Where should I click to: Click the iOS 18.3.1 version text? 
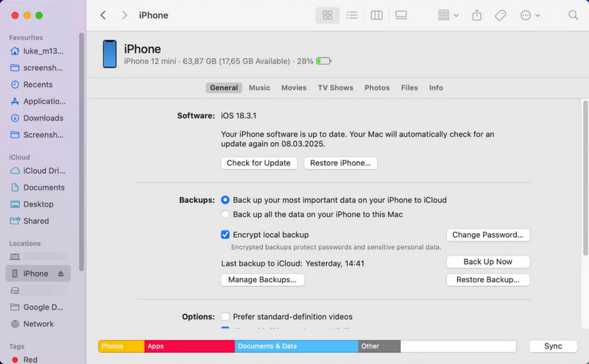click(239, 115)
